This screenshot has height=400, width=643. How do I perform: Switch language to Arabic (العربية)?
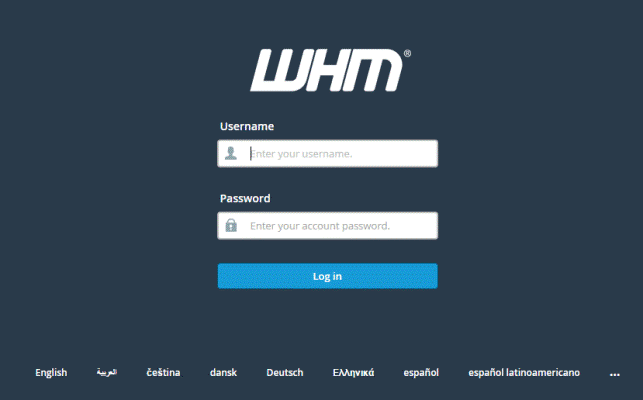point(107,372)
